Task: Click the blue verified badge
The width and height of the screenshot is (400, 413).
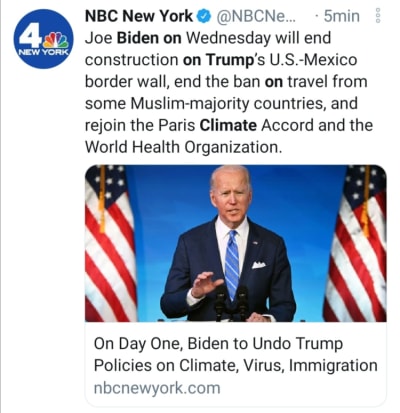Action: [205, 16]
